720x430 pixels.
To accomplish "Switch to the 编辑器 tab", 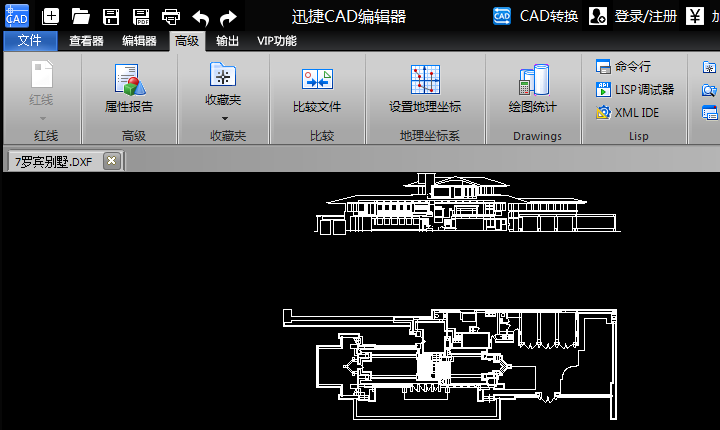I will click(x=139, y=41).
